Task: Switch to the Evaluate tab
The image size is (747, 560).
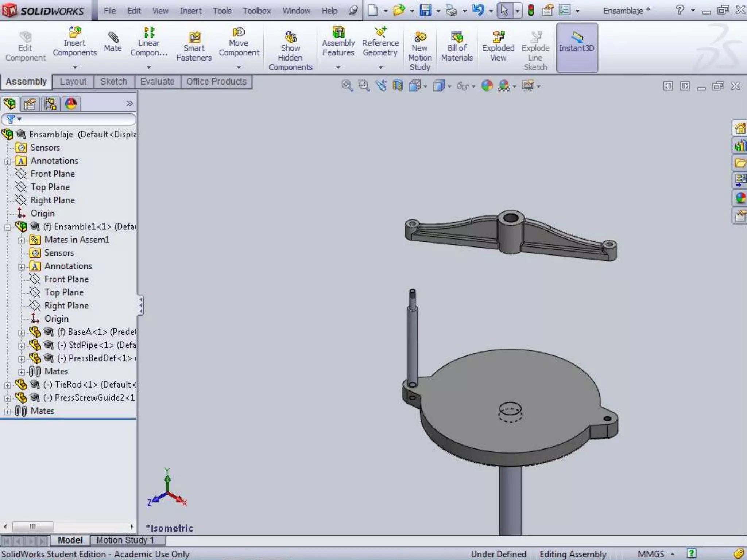Action: [157, 82]
